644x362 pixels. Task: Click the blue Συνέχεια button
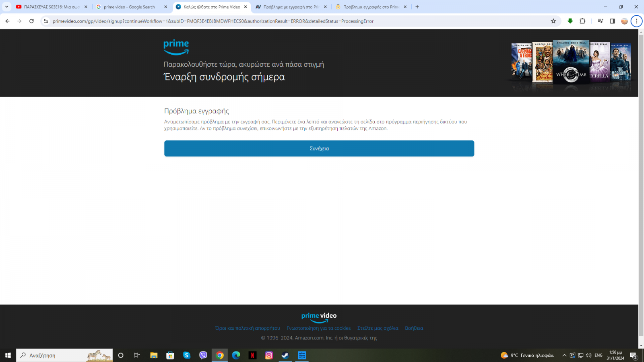tap(319, 148)
